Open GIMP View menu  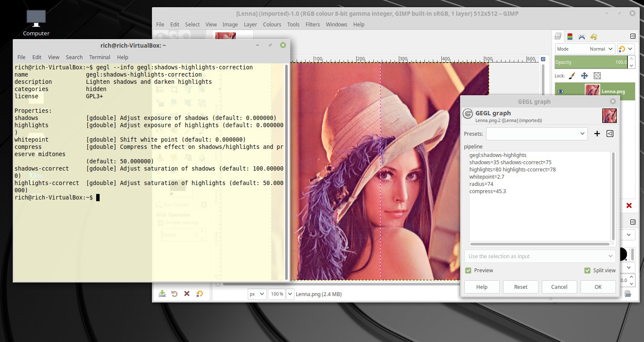pos(211,24)
